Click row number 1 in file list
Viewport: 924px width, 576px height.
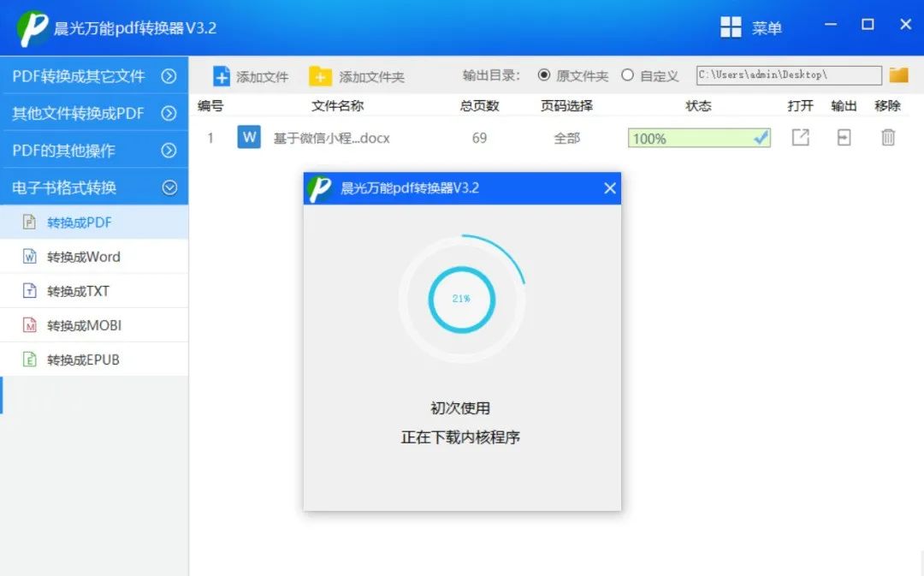tap(210, 138)
